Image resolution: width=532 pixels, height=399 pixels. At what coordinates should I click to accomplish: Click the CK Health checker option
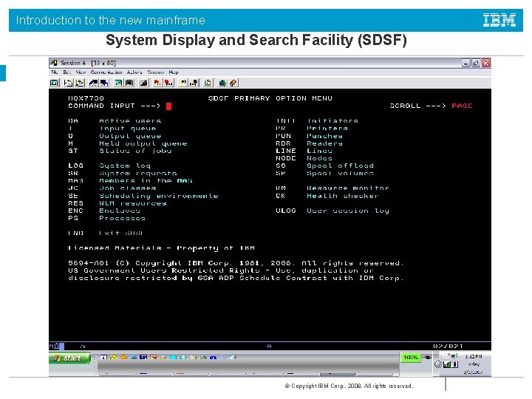pyautogui.click(x=327, y=195)
